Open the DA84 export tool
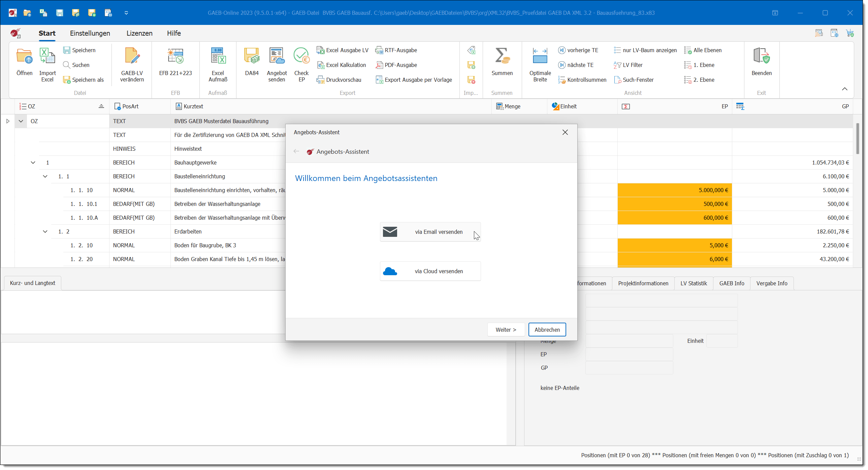The image size is (868, 470). click(x=251, y=64)
